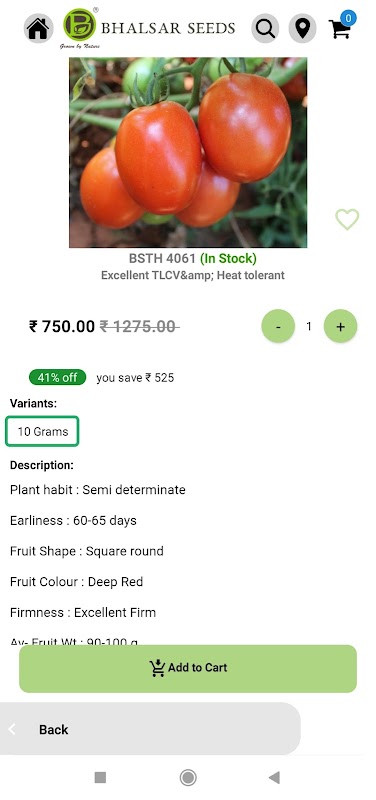The image size is (376, 800).
Task: Check the cart badge showing 0
Action: pos(348,18)
